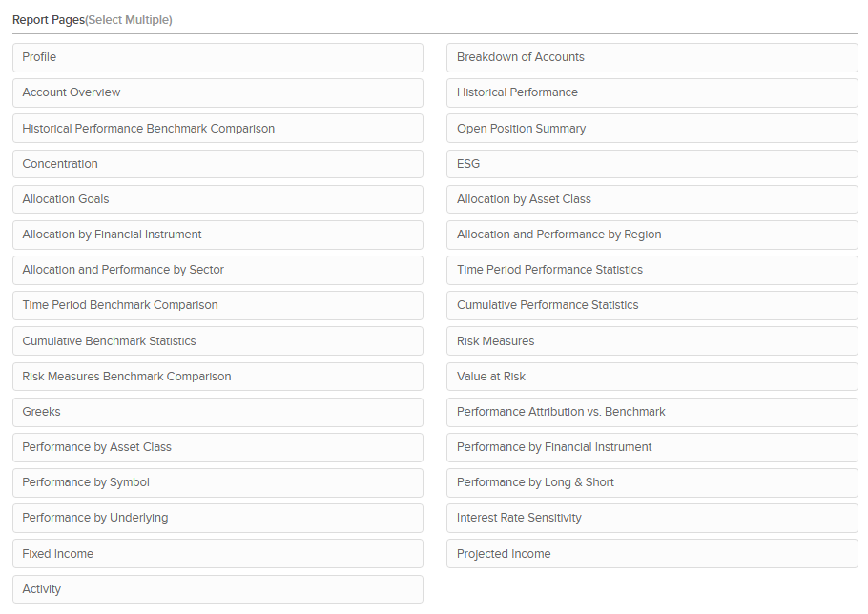Toggle Allocation by Asset Class
This screenshot has width=868, height=614.
651,199
